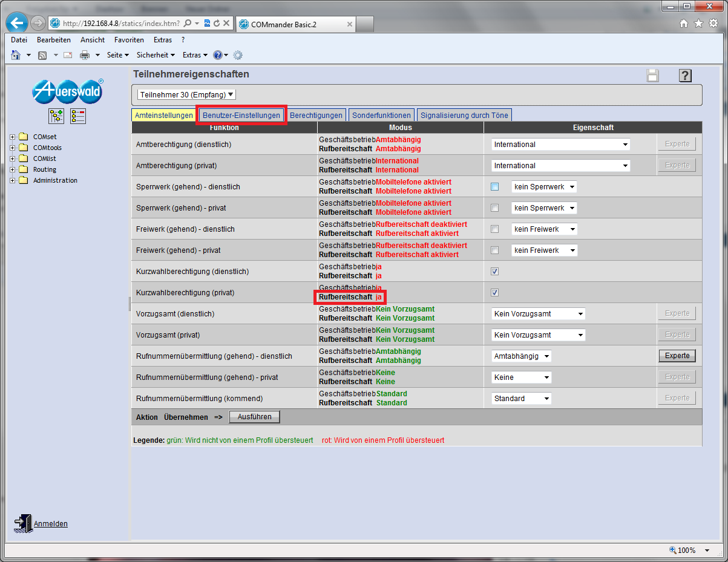Click the save floppy disk icon
Screen dimensions: 728x562
pyautogui.click(x=652, y=76)
